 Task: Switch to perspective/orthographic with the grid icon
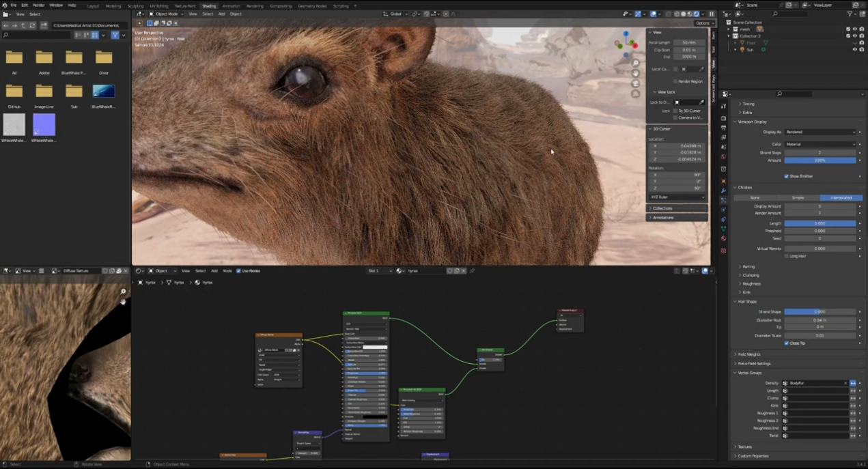(635, 94)
